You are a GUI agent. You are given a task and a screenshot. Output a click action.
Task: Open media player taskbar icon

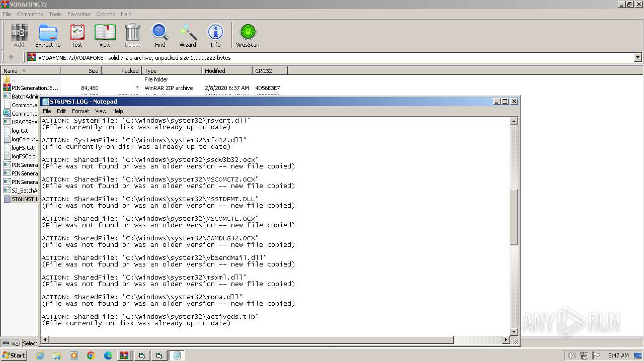click(74, 355)
